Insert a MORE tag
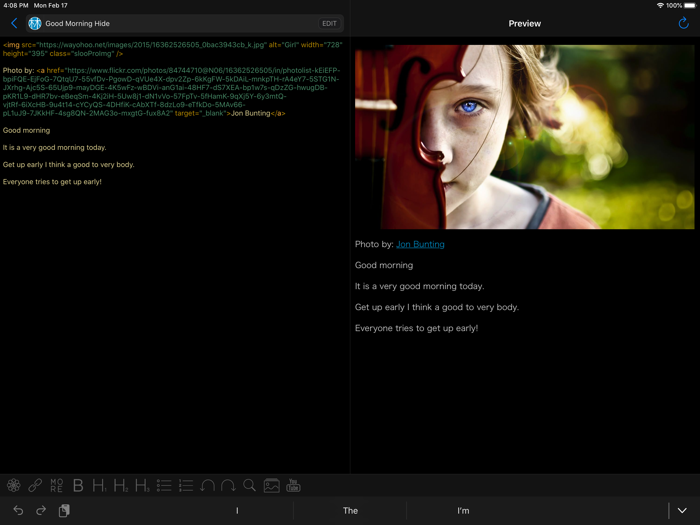 pos(57,485)
